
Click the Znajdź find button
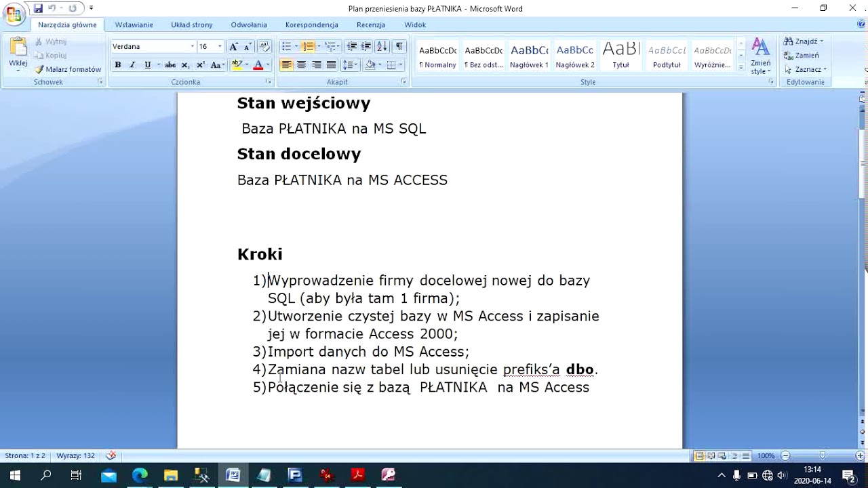click(804, 41)
